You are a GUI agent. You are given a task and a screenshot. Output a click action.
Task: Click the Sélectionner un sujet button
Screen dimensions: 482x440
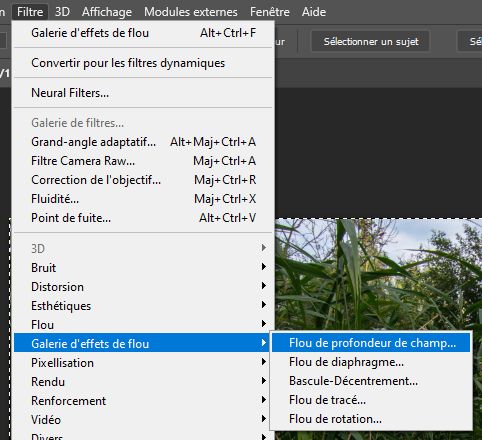(x=371, y=42)
